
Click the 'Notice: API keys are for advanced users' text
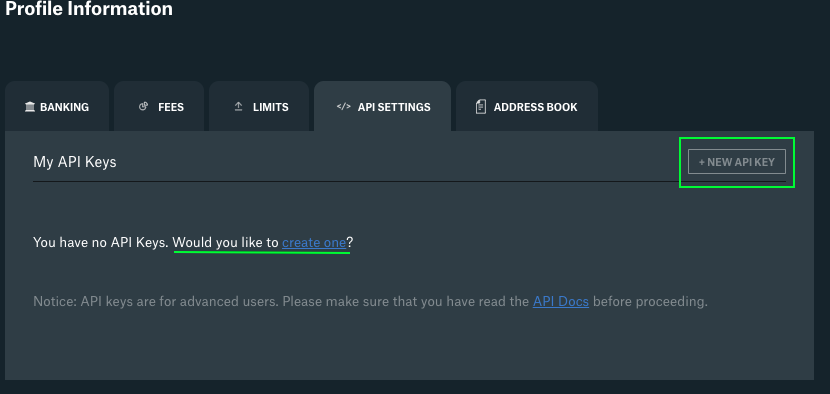[156, 302]
